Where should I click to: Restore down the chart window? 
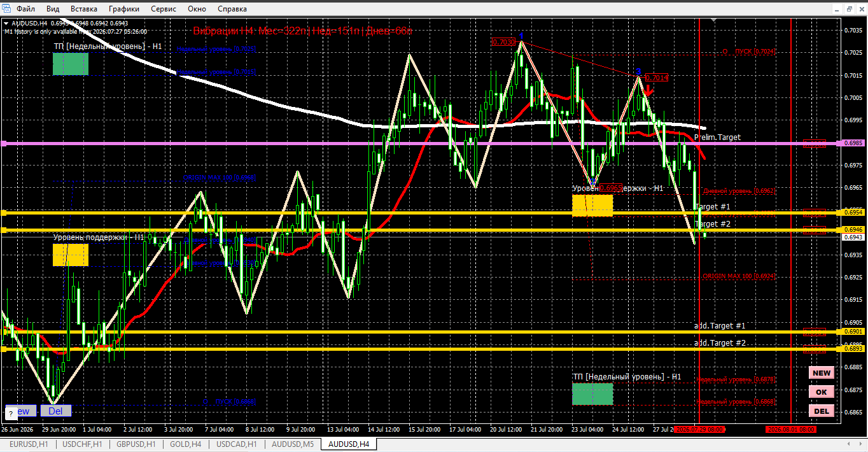850,9
